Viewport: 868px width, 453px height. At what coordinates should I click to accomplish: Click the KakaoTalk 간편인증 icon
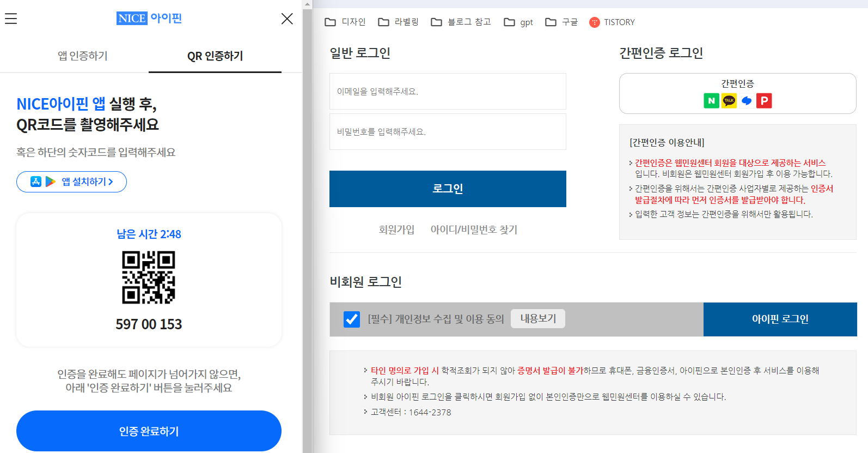click(729, 100)
